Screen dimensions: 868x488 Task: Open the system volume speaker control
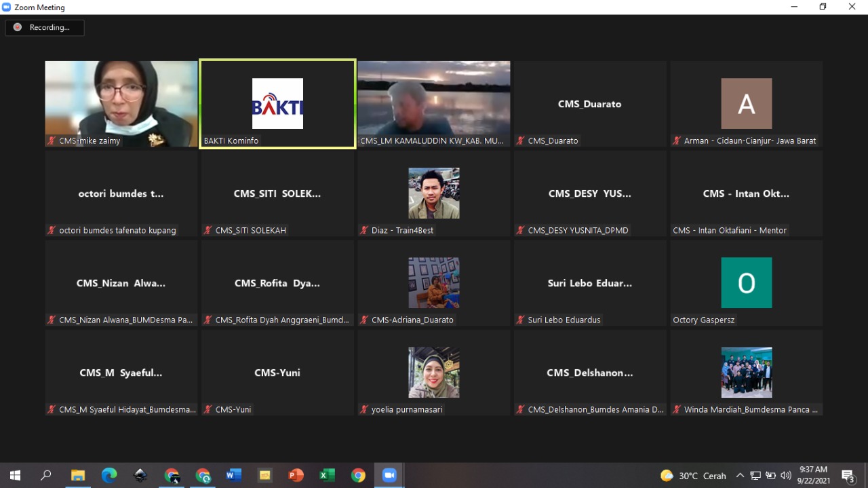786,475
